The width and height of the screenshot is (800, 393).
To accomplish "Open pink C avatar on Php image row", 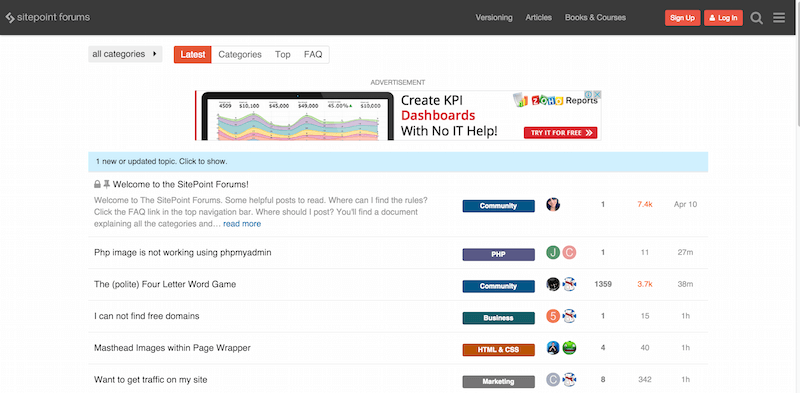I will point(569,252).
